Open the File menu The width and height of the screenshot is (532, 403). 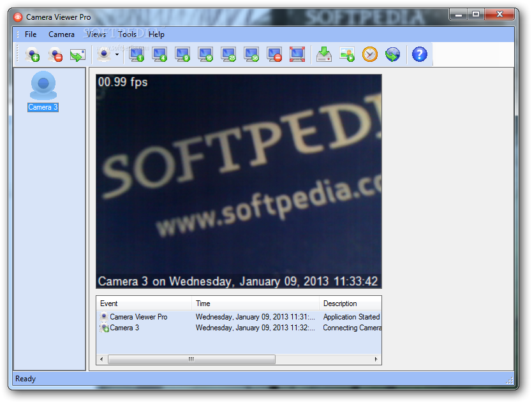31,34
